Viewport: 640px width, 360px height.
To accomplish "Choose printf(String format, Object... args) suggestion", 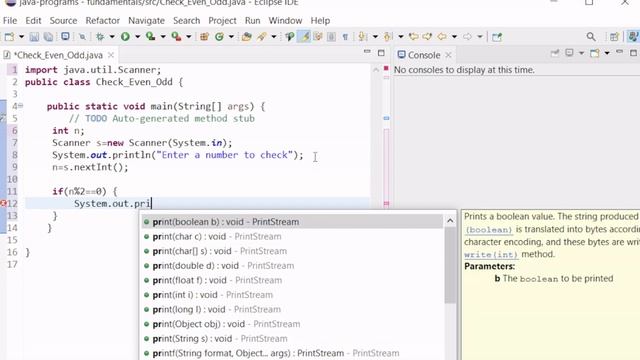I will (292, 353).
